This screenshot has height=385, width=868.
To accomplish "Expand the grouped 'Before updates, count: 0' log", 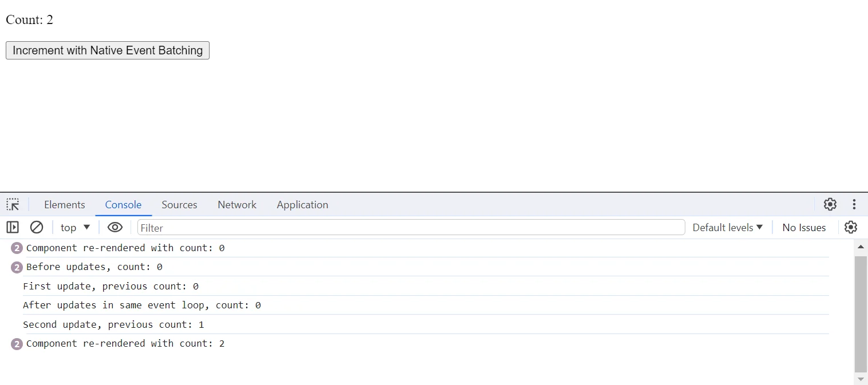I will point(16,267).
